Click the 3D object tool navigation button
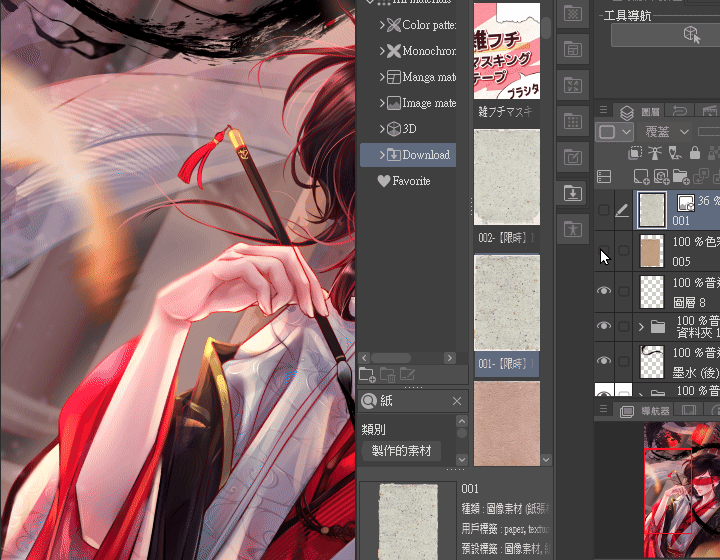This screenshot has width=720, height=560. pos(691,34)
